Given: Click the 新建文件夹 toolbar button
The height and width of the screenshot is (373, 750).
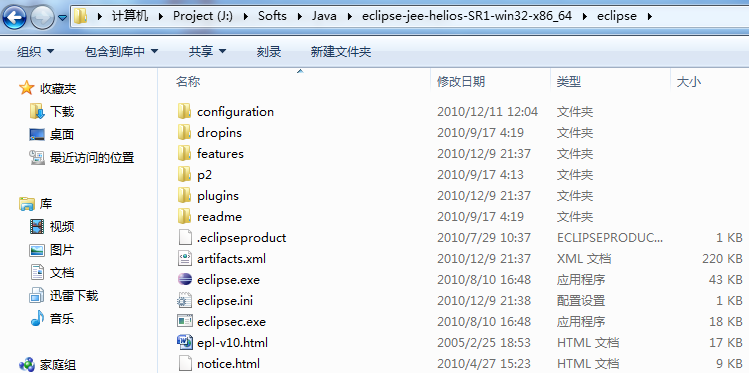Looking at the screenshot, I should click(x=341, y=51).
